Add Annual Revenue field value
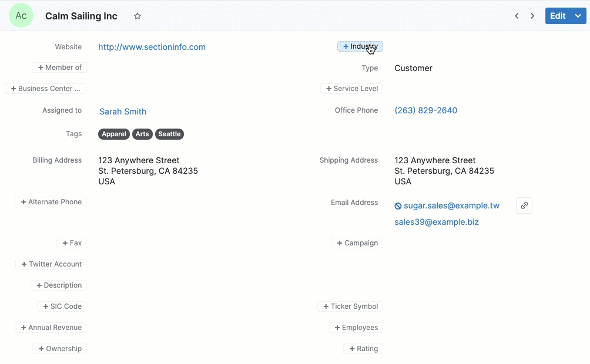Viewport: 590px width, 364px height. coord(51,328)
